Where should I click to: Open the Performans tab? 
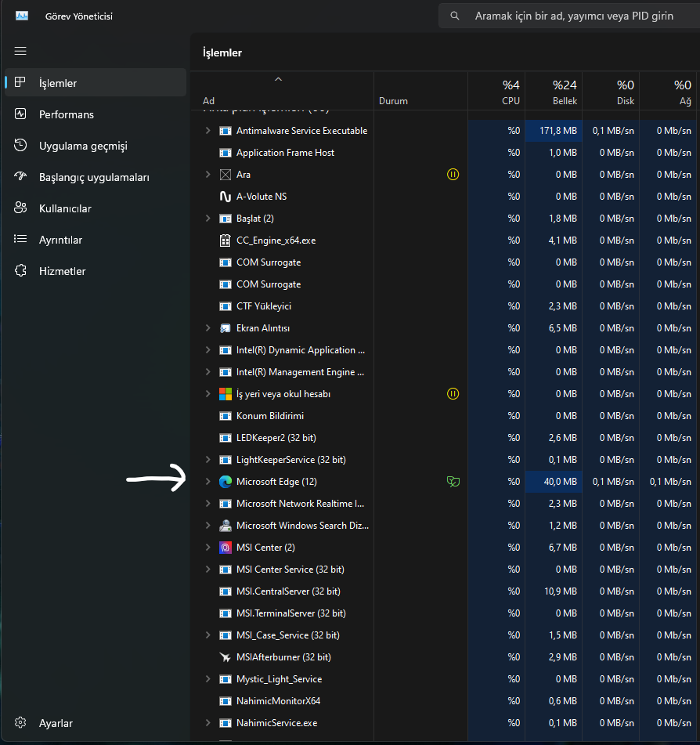point(95,114)
